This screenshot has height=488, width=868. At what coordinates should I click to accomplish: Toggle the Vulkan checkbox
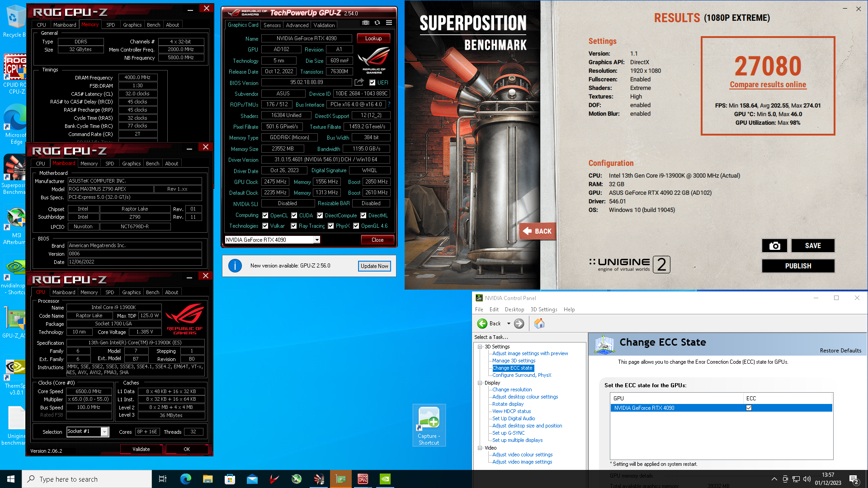265,226
